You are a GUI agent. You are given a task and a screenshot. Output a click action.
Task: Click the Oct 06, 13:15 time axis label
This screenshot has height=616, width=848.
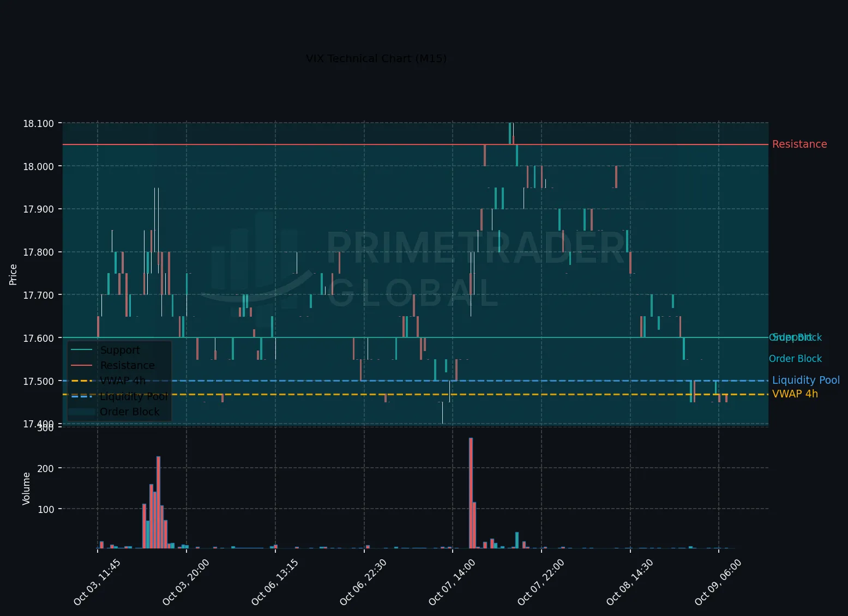(x=275, y=582)
